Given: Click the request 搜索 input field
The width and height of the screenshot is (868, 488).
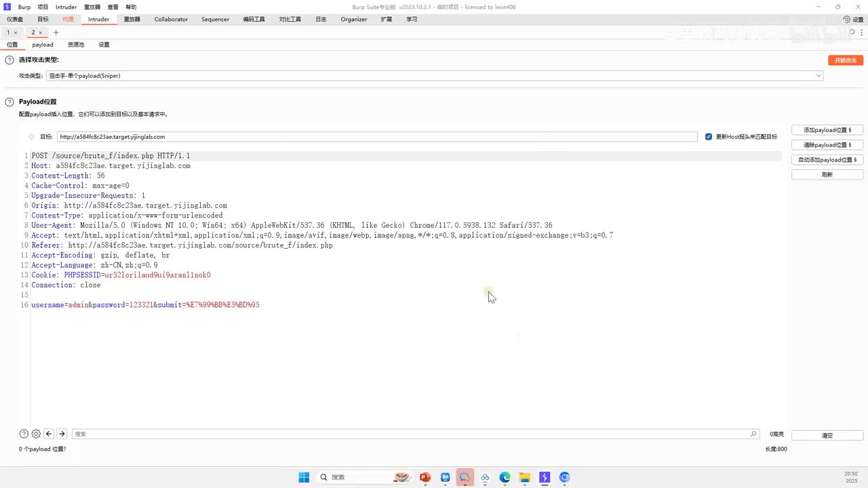Looking at the screenshot, I should pos(415,434).
